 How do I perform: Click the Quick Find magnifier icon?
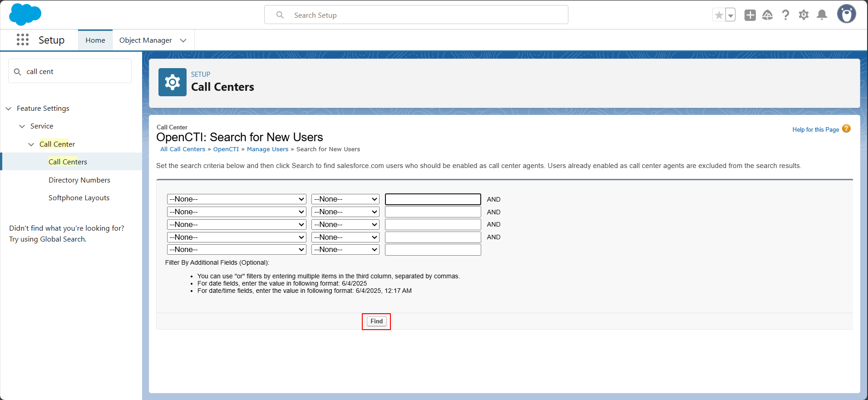[18, 72]
